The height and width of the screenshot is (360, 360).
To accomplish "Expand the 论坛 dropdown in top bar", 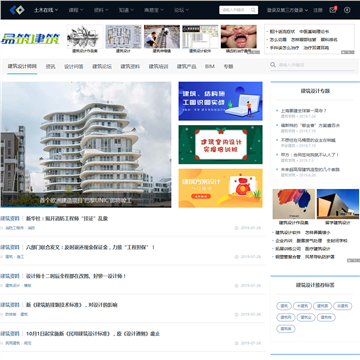I will [181, 10].
